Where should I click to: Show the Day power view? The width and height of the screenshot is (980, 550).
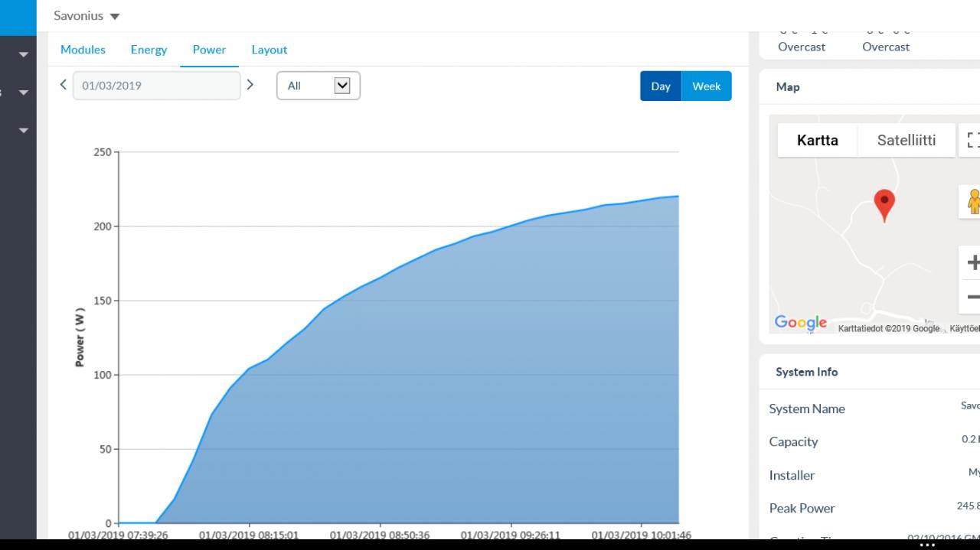coord(661,86)
